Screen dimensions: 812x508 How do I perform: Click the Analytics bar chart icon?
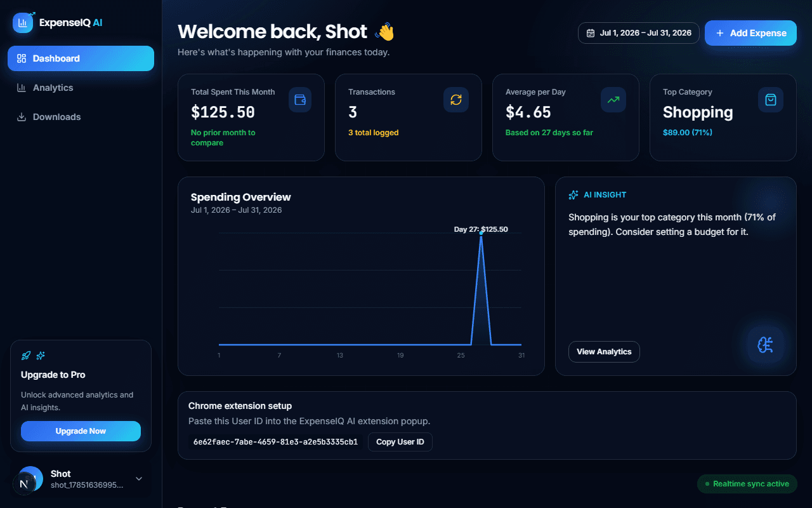(22, 88)
